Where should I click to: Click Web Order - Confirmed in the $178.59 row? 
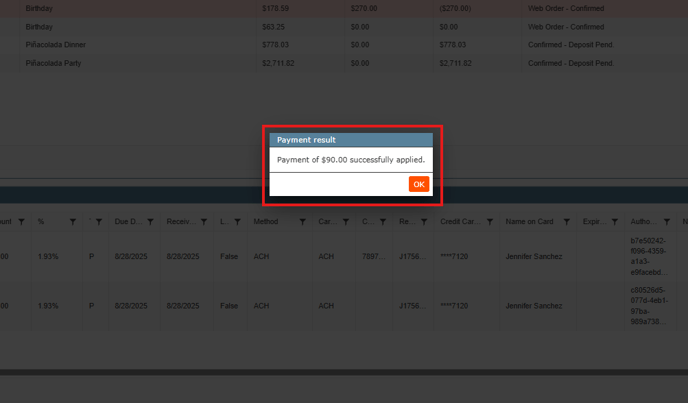tap(566, 8)
